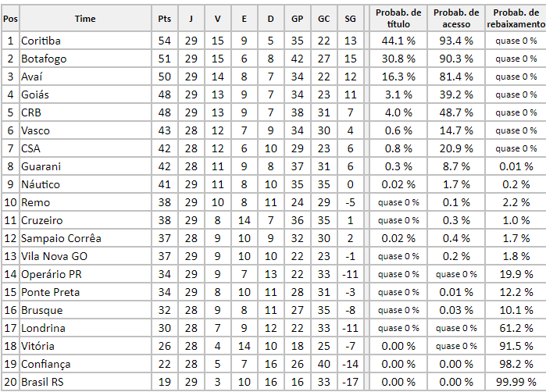
Task: Click Londrina's 61.2 % relegation probability
Action: (x=516, y=328)
